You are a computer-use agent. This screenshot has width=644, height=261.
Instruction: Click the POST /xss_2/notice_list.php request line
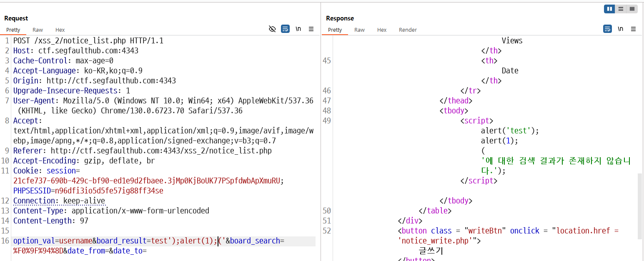click(x=88, y=41)
